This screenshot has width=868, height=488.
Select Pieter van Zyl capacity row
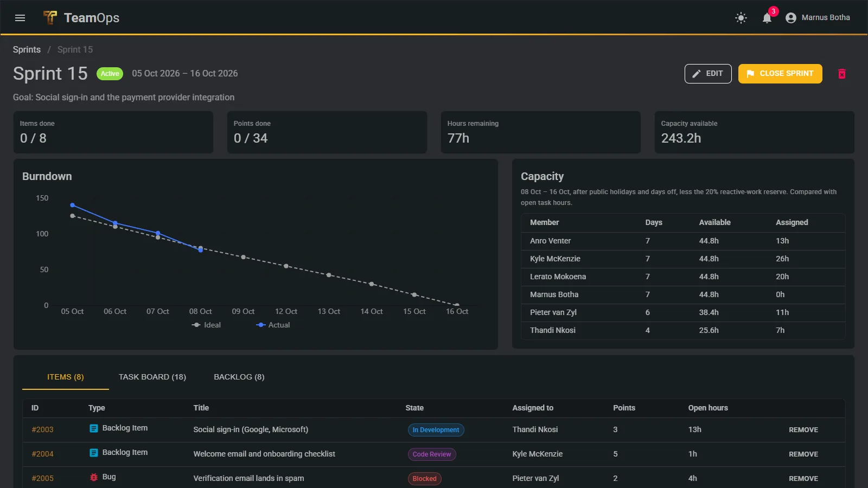point(683,312)
